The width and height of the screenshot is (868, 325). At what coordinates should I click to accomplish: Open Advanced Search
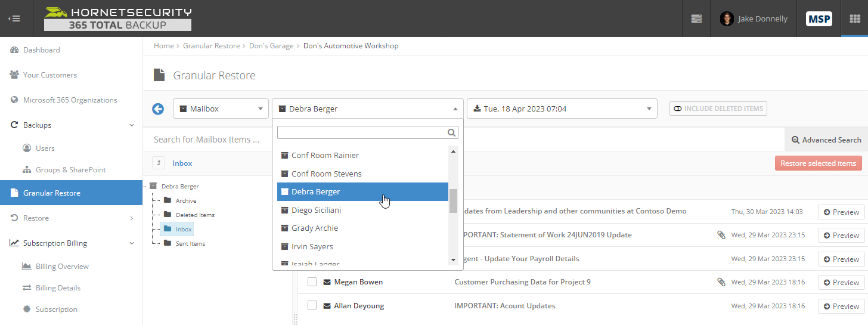pyautogui.click(x=826, y=140)
